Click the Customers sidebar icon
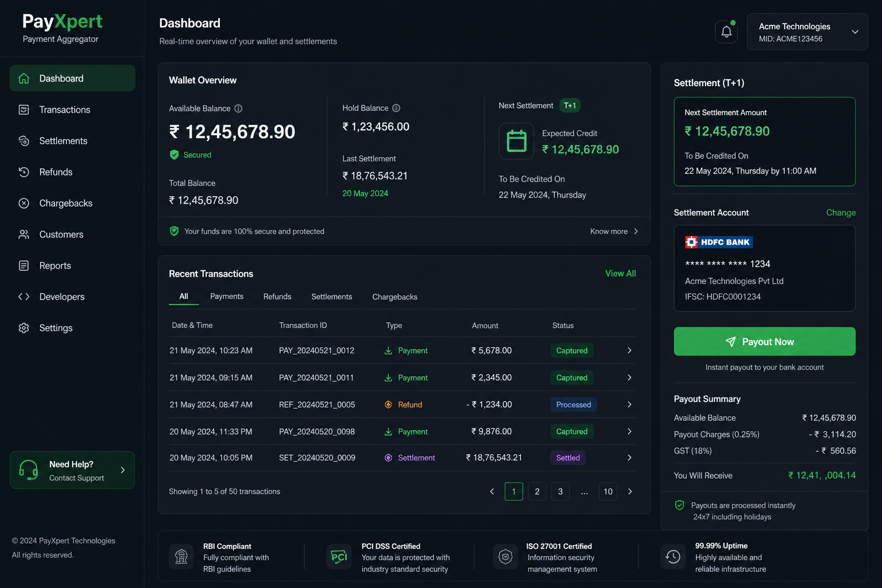 click(24, 234)
